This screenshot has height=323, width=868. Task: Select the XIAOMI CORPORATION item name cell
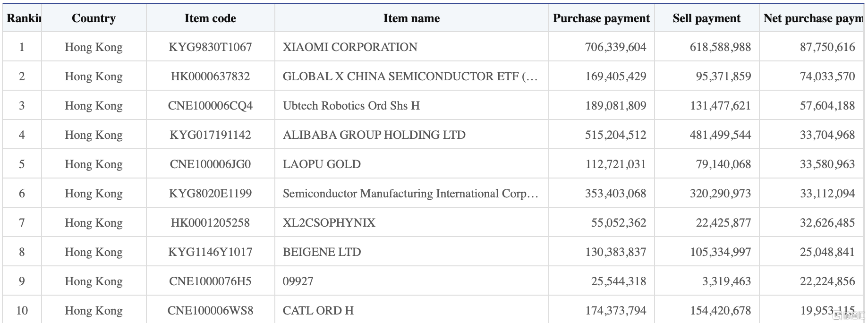350,47
